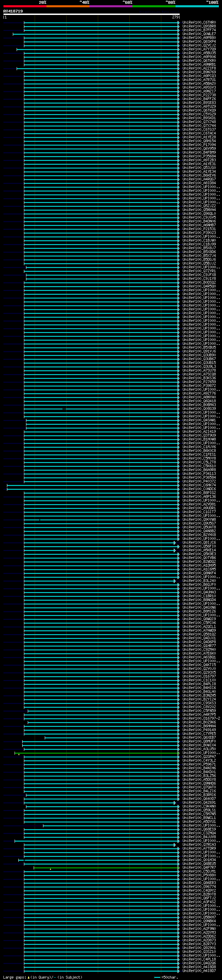Click the orange ~40% identity legend bar
This screenshot has height=980, width=222.
point(68,6)
